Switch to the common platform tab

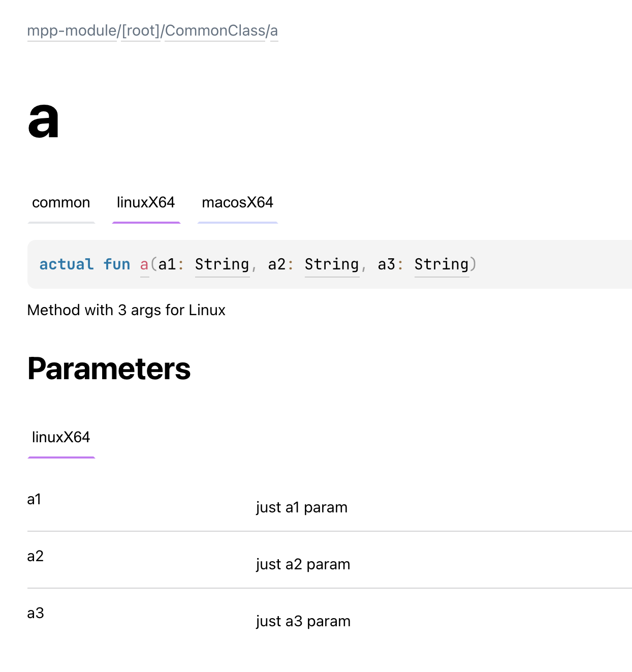point(61,202)
